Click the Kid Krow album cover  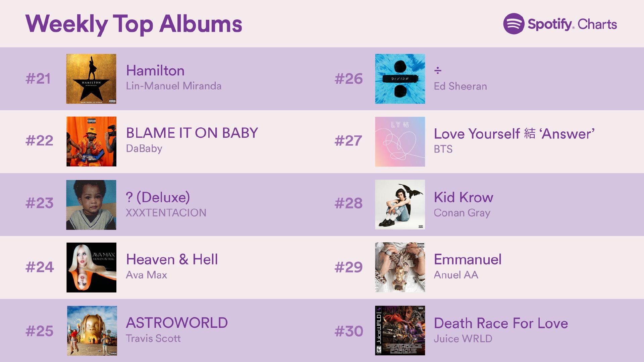[400, 204]
